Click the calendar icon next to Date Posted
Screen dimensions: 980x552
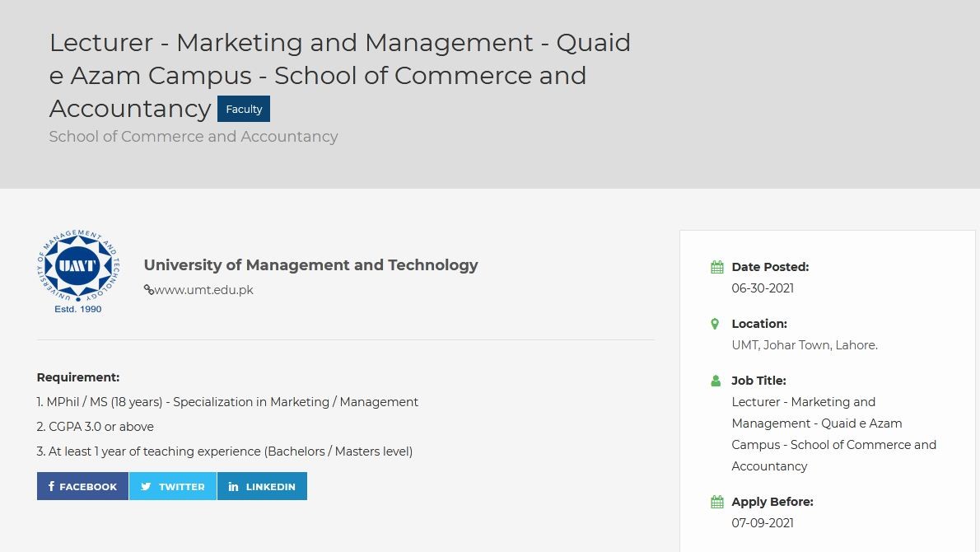[716, 267]
